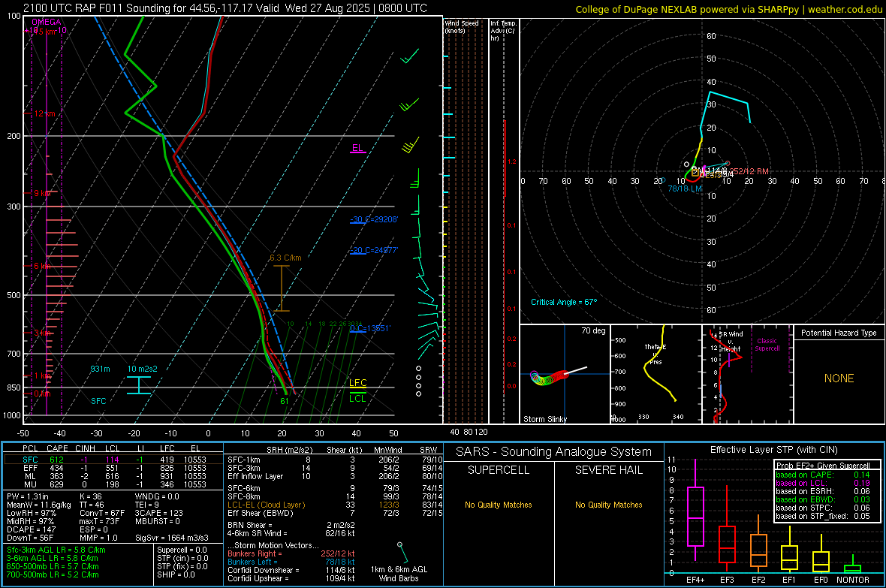Click the 'PW = 1.31in' value
The width and height of the screenshot is (886, 588).
pyautogui.click(x=28, y=496)
